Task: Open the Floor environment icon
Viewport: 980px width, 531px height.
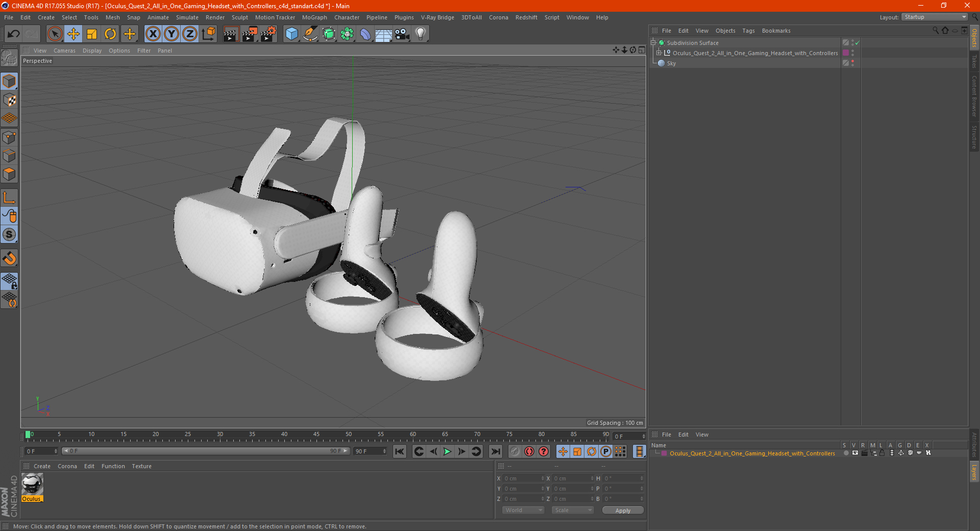Action: (383, 34)
